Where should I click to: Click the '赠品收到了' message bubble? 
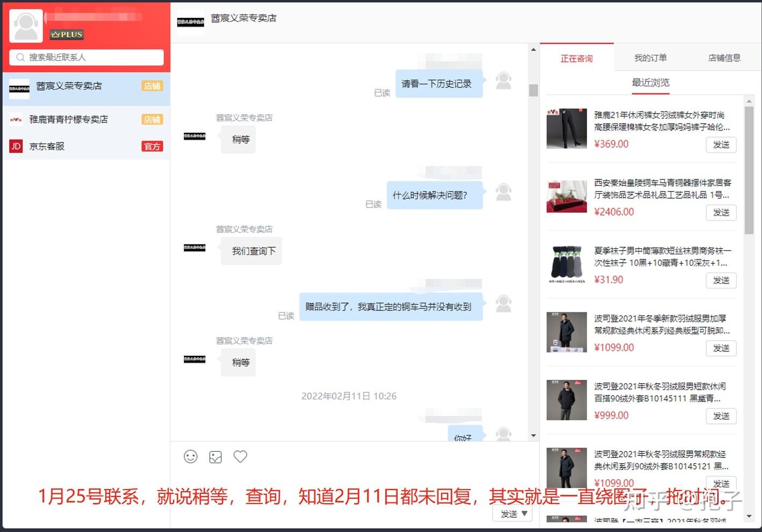click(391, 307)
